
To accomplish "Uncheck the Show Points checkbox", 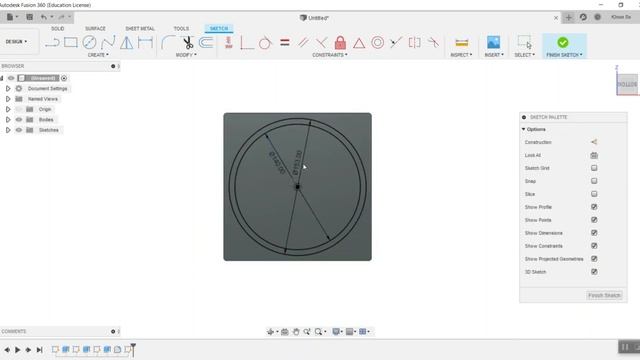I will point(594,220).
